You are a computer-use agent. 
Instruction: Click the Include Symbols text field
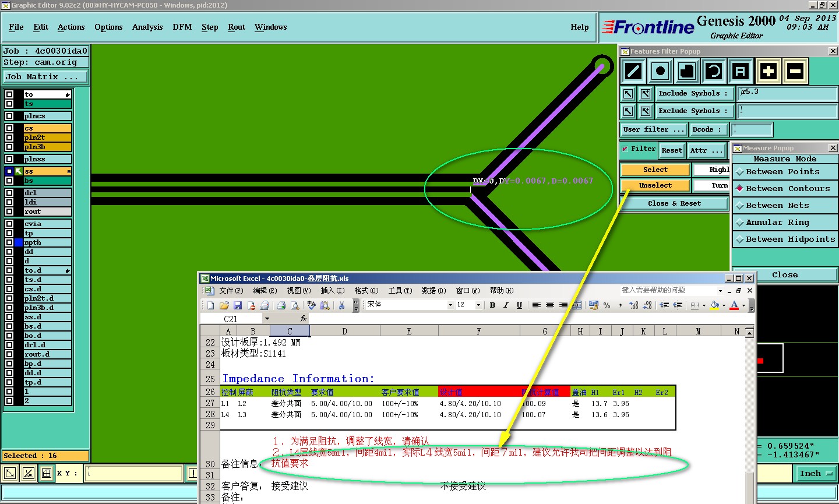pyautogui.click(x=788, y=93)
